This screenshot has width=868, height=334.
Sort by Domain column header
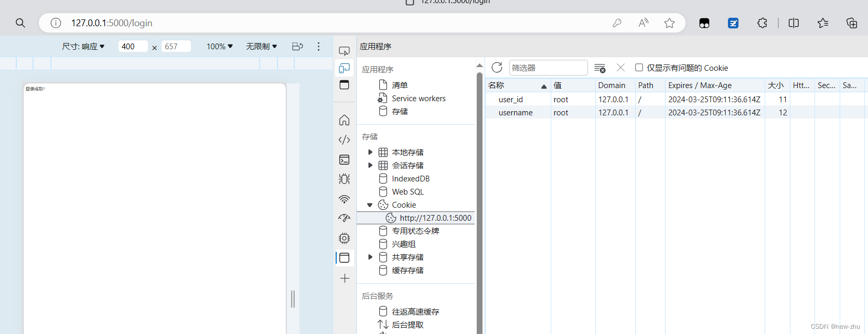(615, 85)
